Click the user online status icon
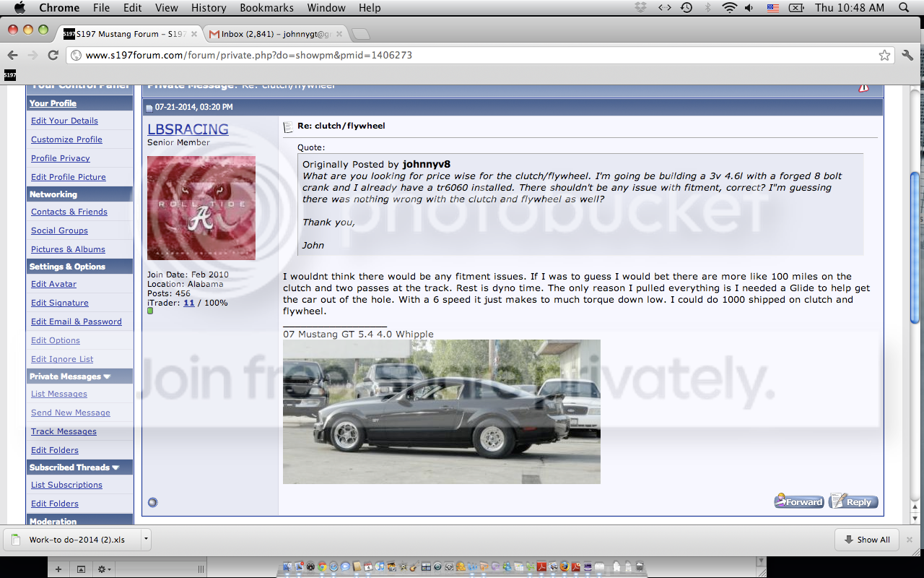This screenshot has width=924, height=578. coord(152,502)
